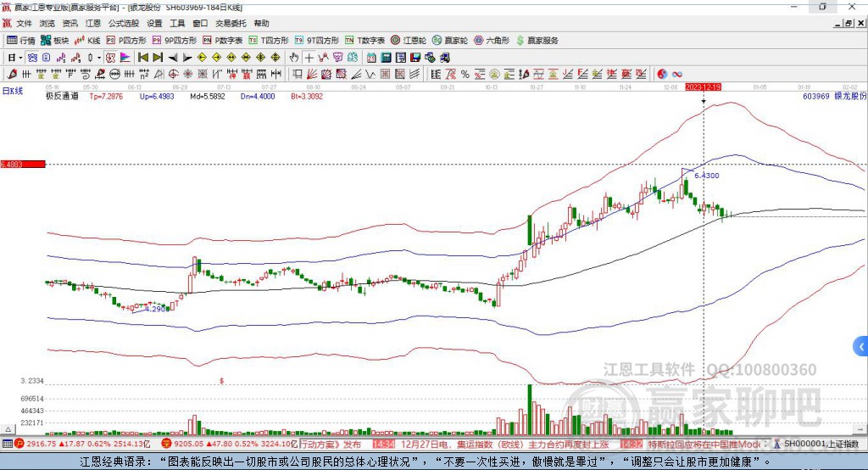Open 9P四方形 square tool

pos(175,41)
